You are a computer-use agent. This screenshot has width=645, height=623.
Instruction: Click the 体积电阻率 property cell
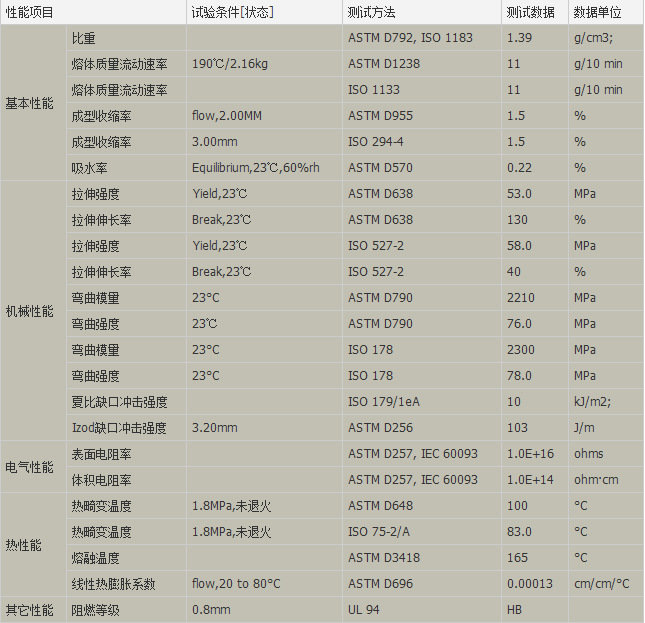coord(126,479)
